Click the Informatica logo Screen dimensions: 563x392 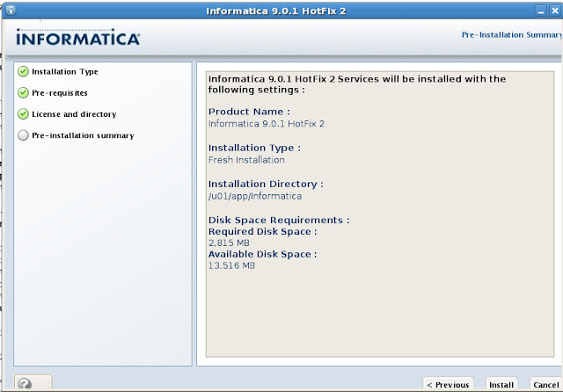click(x=77, y=37)
